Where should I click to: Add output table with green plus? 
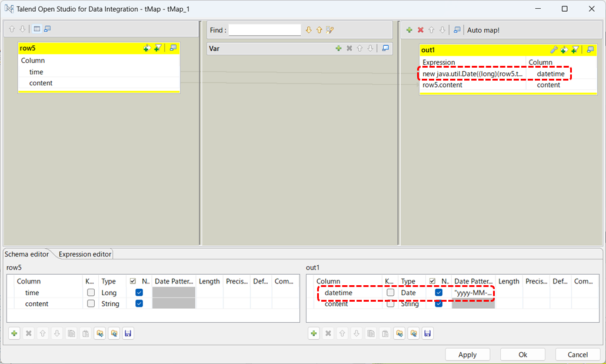[409, 30]
